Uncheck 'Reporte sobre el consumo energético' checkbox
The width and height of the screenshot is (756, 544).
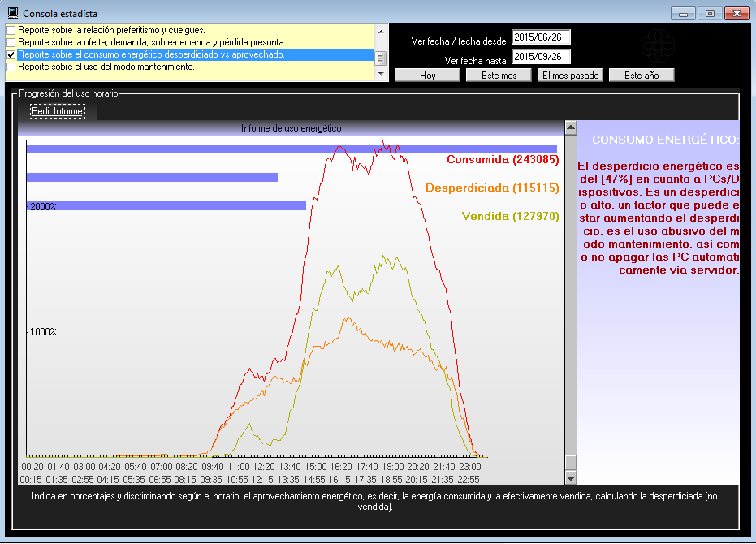point(11,54)
